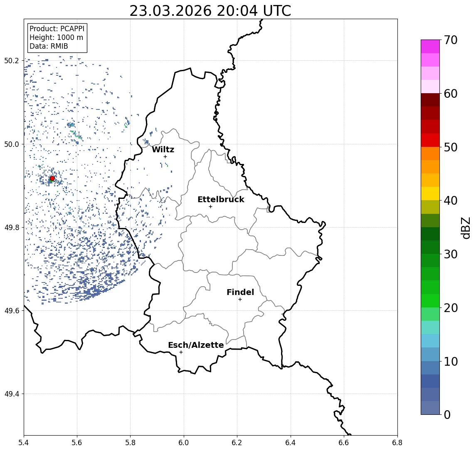Click the 'Height: 1000 m' text
The height and width of the screenshot is (451, 476).
56,37
